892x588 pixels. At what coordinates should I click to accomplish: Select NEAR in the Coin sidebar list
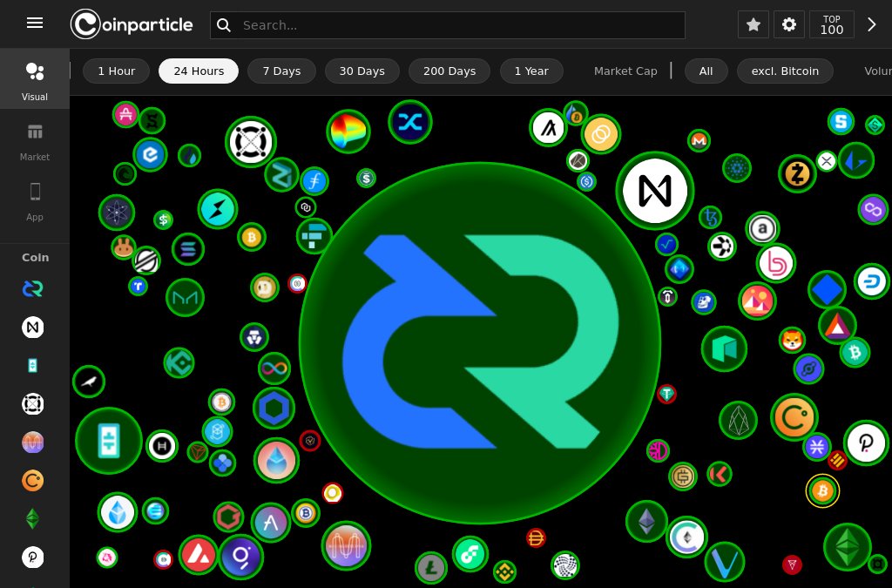coord(32,327)
